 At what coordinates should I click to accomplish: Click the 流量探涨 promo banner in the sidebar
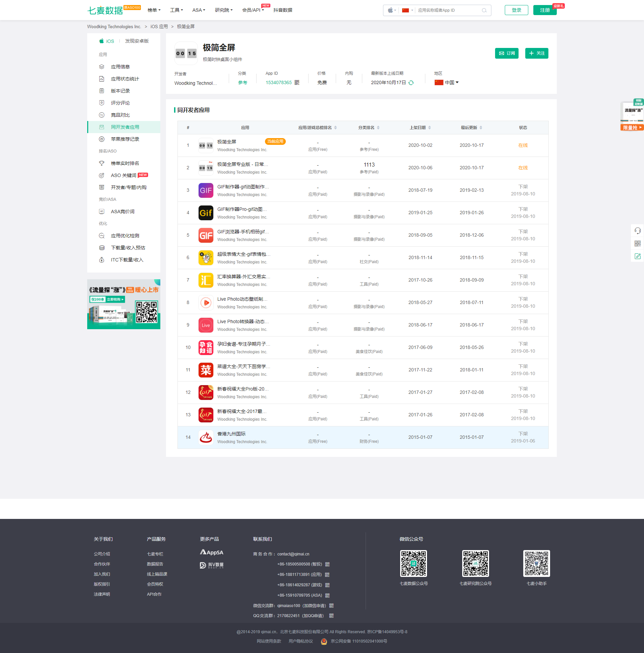(x=124, y=304)
